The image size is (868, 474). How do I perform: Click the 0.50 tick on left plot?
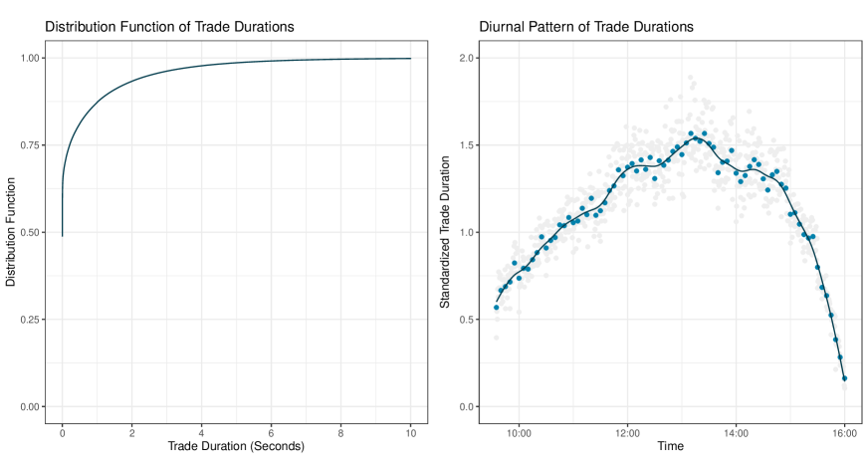point(30,233)
